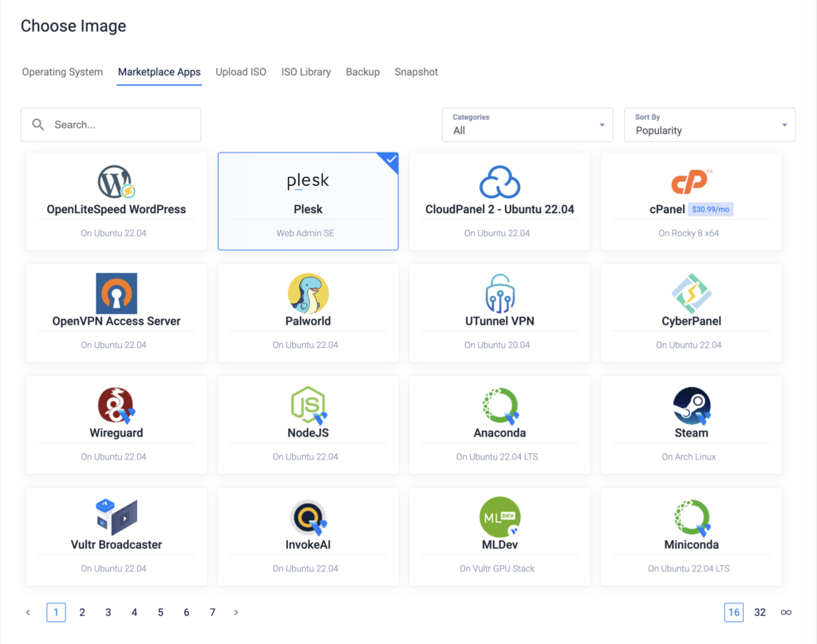This screenshot has width=817, height=644.
Task: Select the OpenVPN Access Server icon
Action: tap(116, 294)
